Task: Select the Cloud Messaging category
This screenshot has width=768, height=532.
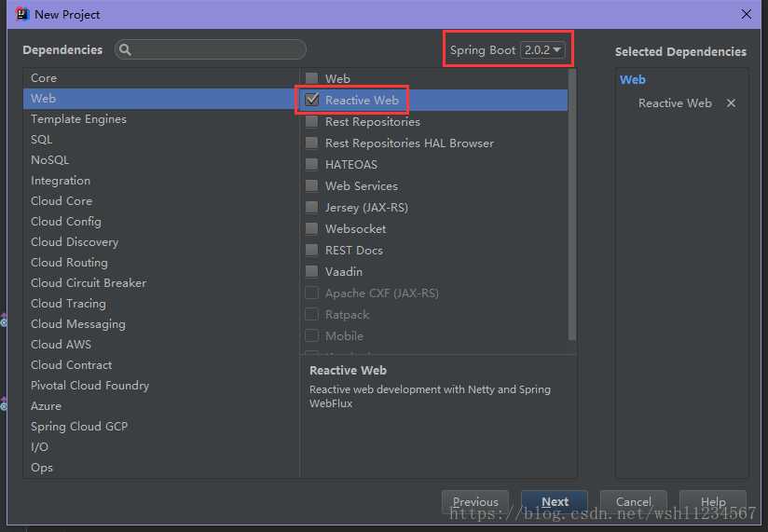Action: 160,324
